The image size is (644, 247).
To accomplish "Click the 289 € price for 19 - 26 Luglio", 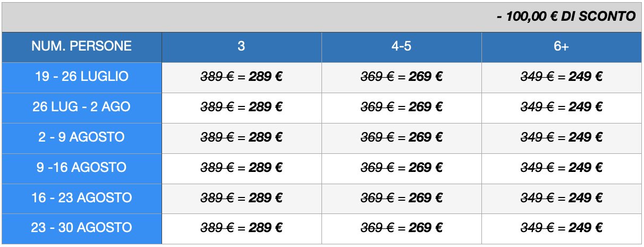I will 266,77.
